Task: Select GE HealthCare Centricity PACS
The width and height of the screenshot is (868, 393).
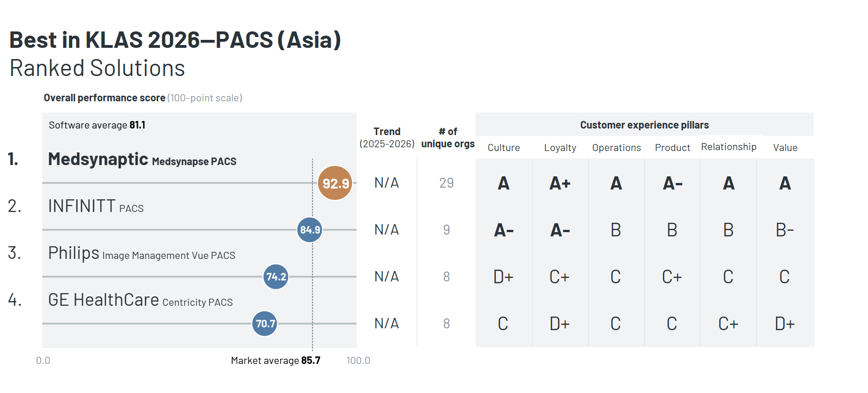Action: 140,301
